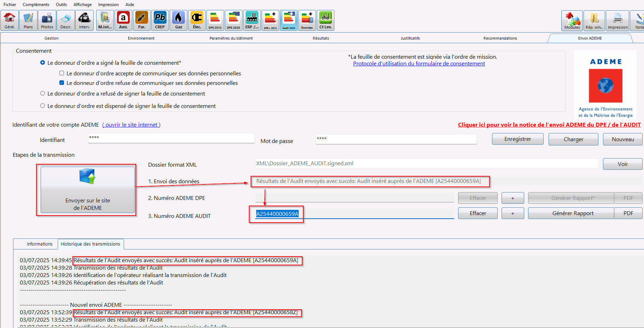The height and width of the screenshot is (328, 644).
Task: Open the Impression menu
Action: [108, 5]
